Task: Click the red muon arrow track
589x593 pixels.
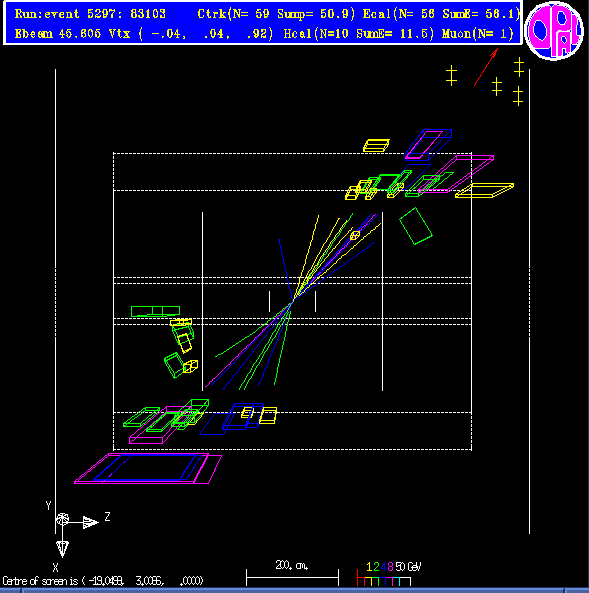Action: (486, 67)
